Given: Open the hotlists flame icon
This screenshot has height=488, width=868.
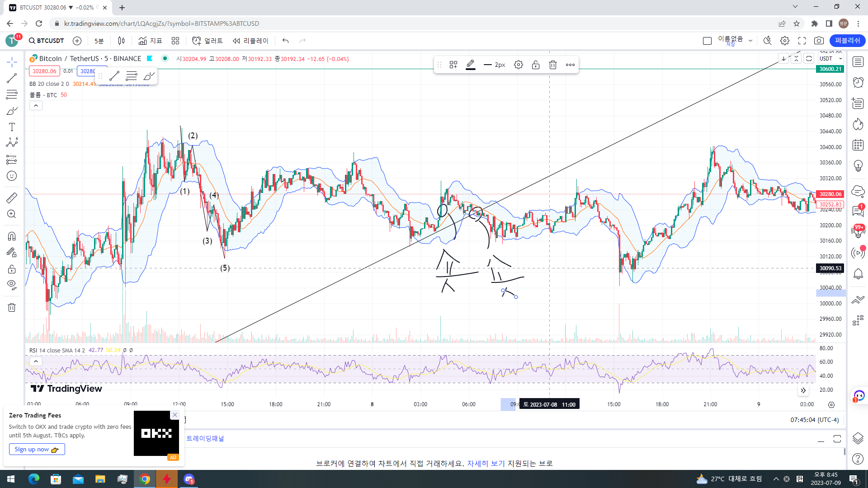Looking at the screenshot, I should pos(858,124).
